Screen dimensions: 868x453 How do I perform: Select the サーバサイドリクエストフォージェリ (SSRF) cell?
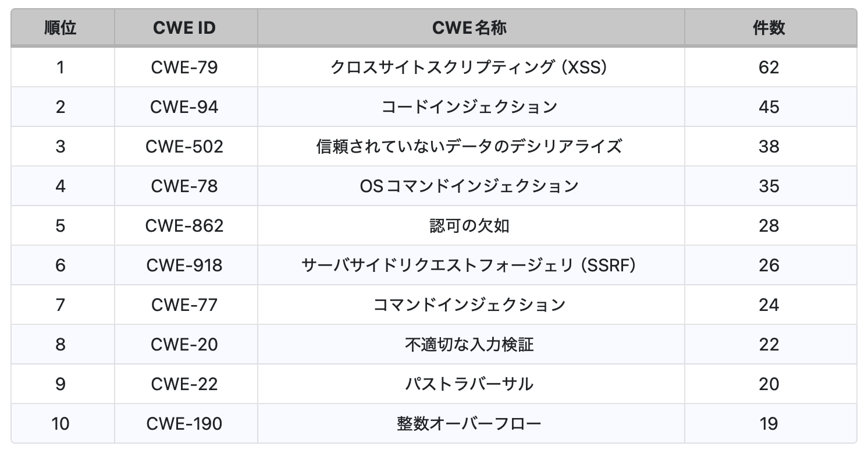[469, 266]
